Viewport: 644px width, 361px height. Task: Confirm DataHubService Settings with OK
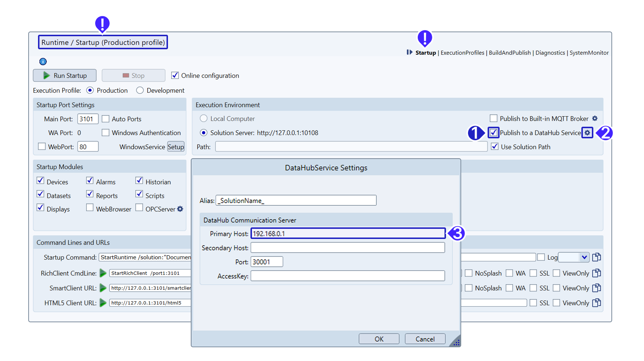point(379,339)
